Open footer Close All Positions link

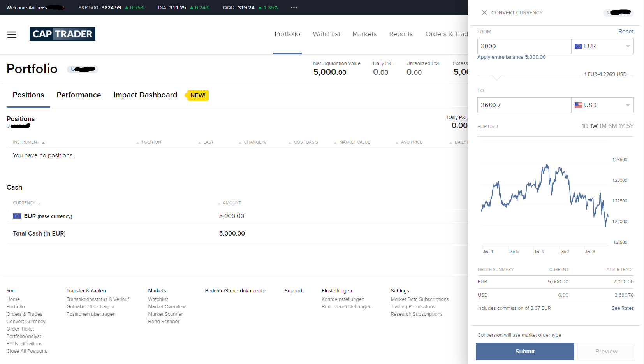point(27,351)
